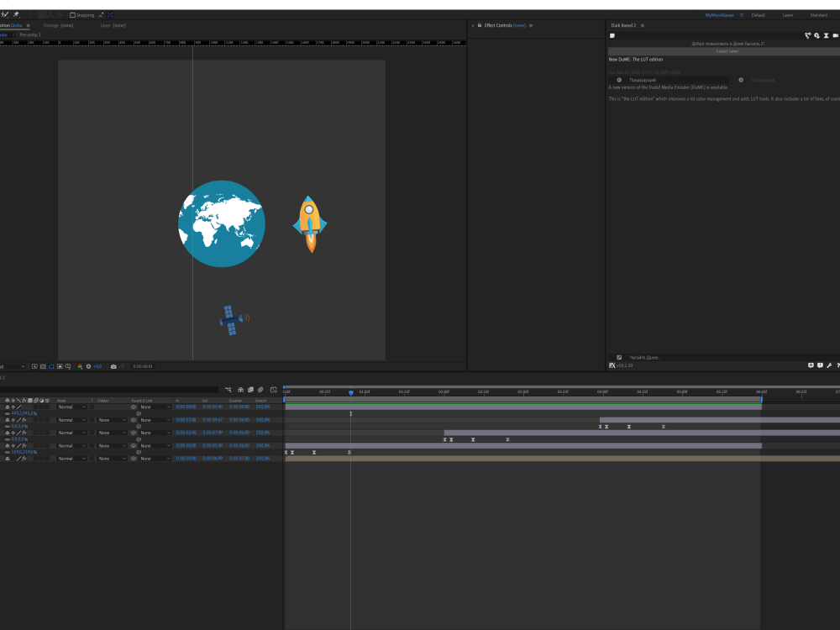840x630 pixels.
Task: Enable the Snapping checkbox
Action: 72,15
